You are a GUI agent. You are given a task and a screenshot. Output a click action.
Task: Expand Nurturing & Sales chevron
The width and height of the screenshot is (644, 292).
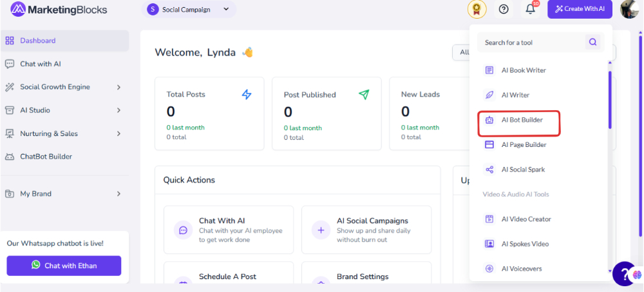click(x=118, y=133)
